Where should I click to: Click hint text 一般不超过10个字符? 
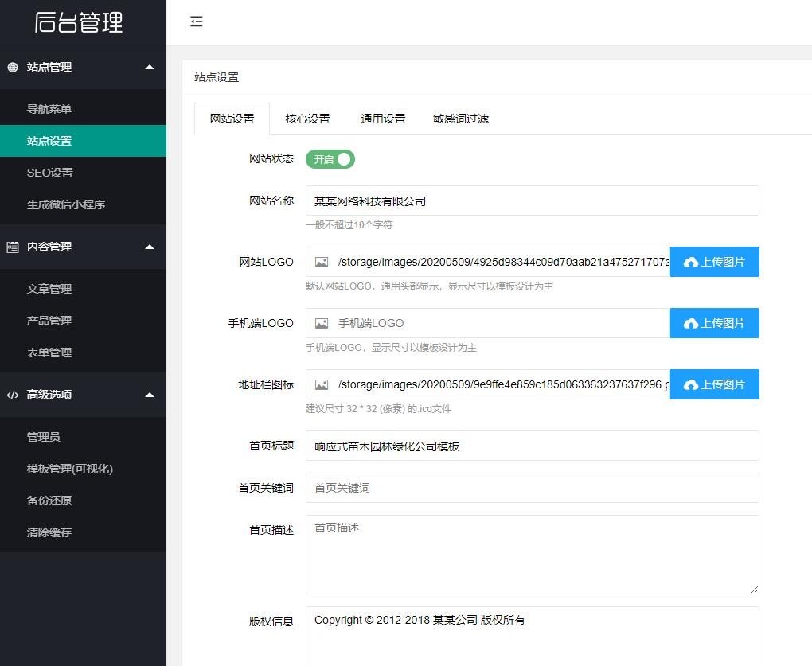point(349,225)
